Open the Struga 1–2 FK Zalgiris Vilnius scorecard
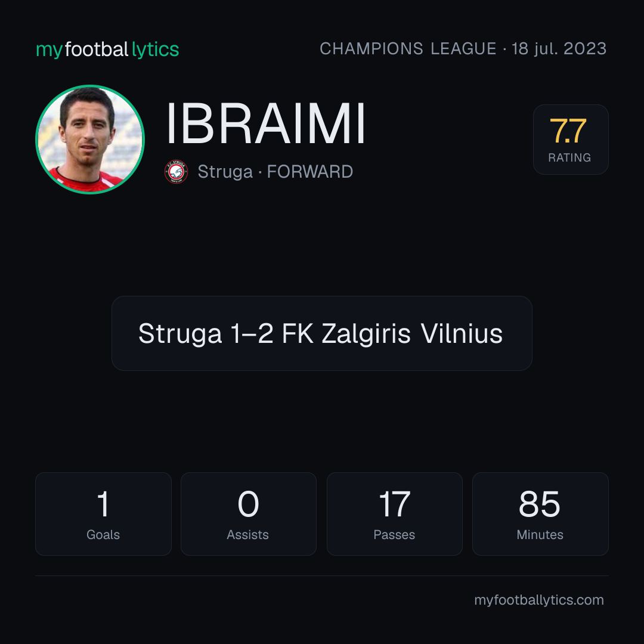The image size is (644, 644). click(321, 333)
